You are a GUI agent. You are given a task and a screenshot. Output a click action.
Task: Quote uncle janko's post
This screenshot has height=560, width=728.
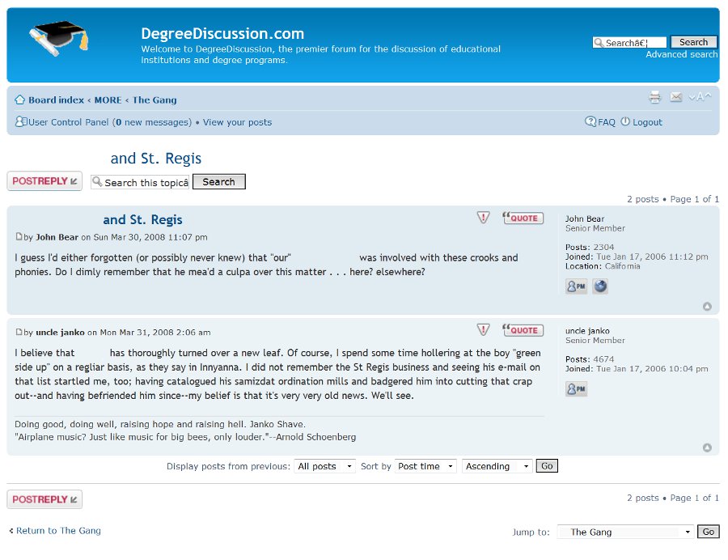click(x=523, y=330)
